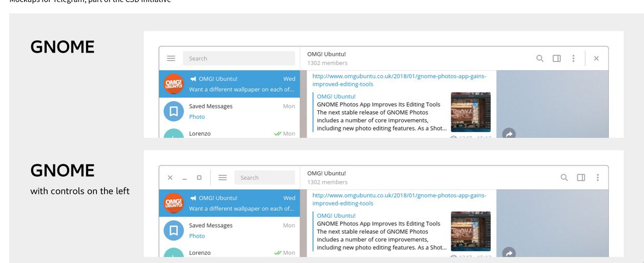The width and height of the screenshot is (644, 263).
Task: Click search magnifier icon in bottom mockup
Action: 564,178
